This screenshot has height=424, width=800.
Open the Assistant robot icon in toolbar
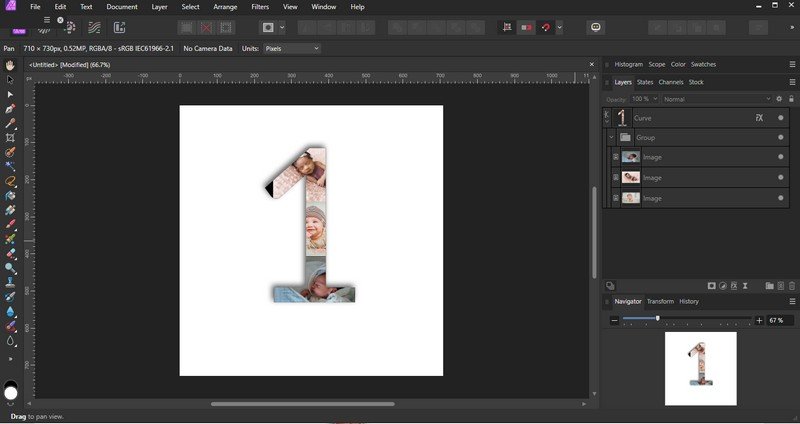tap(597, 28)
